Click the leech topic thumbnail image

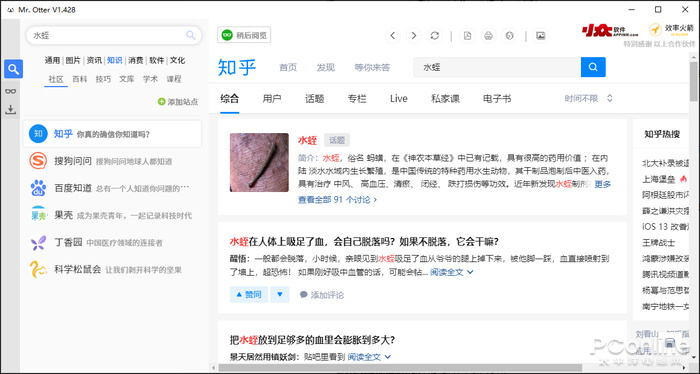[x=259, y=162]
